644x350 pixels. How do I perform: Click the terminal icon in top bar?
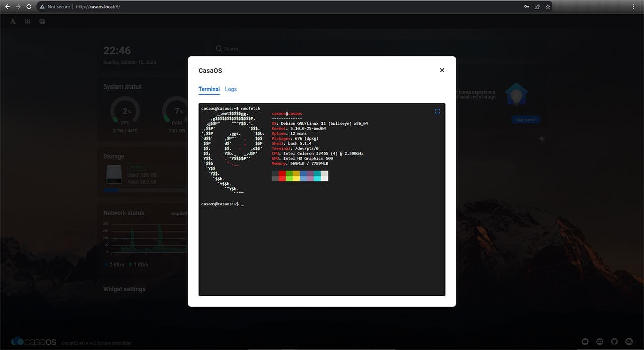pos(42,22)
